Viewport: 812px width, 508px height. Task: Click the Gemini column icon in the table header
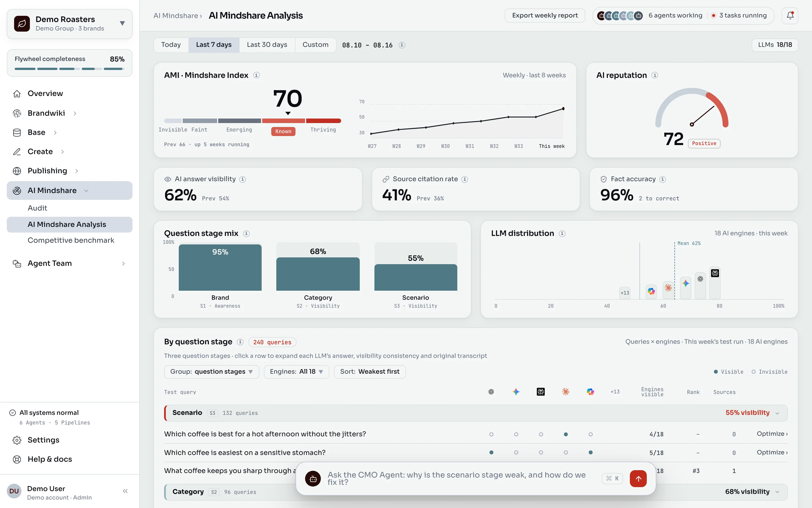coord(516,392)
